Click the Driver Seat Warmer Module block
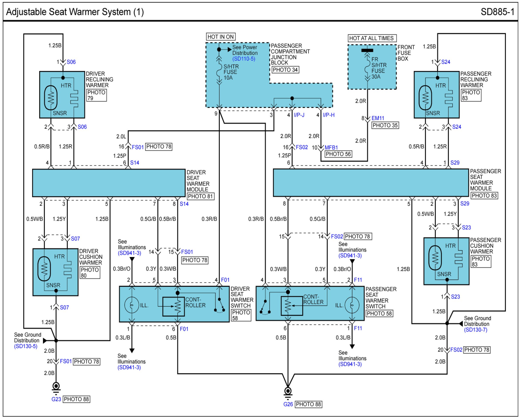 click(109, 183)
